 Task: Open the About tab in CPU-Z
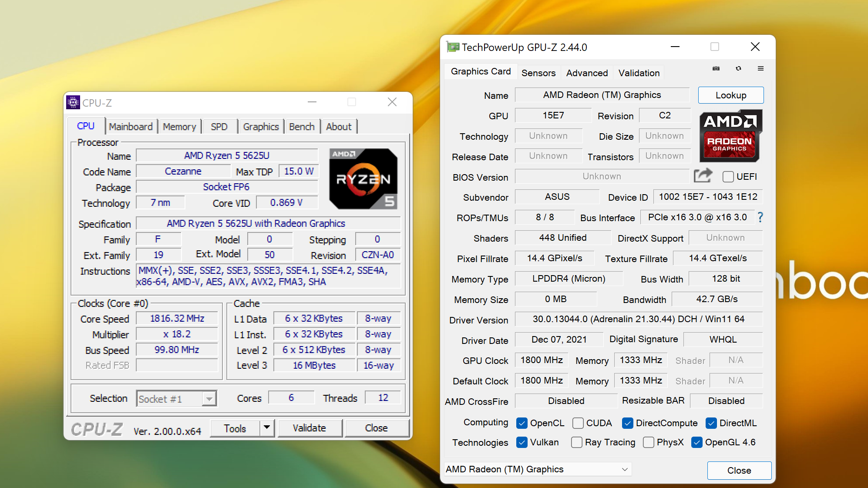(x=339, y=127)
